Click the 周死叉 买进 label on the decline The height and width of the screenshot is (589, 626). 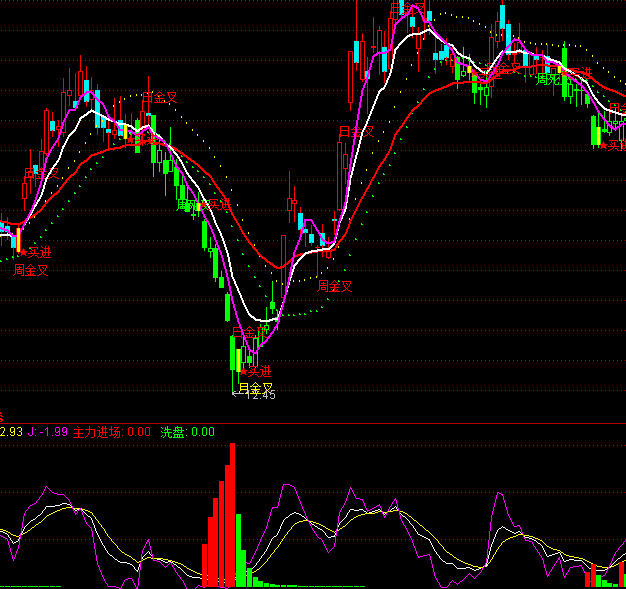point(203,205)
